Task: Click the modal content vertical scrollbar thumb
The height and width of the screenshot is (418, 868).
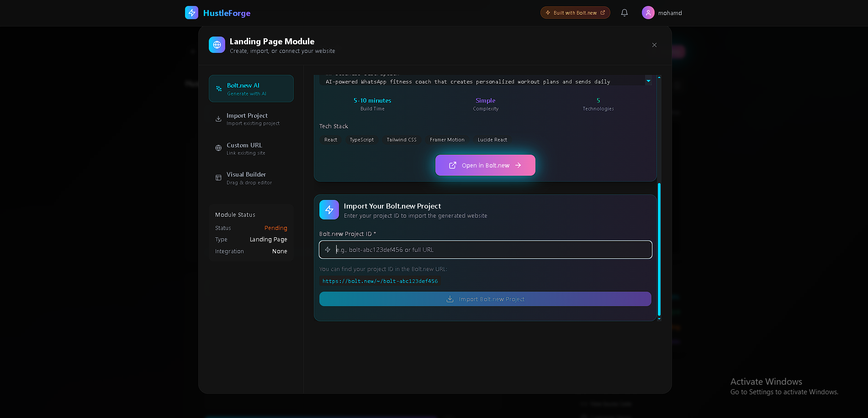Action: tap(659, 249)
